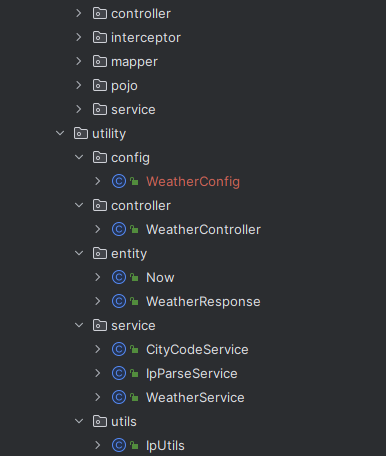Click the config package folder icon
Screen dimensions: 386x456
(x=100, y=157)
